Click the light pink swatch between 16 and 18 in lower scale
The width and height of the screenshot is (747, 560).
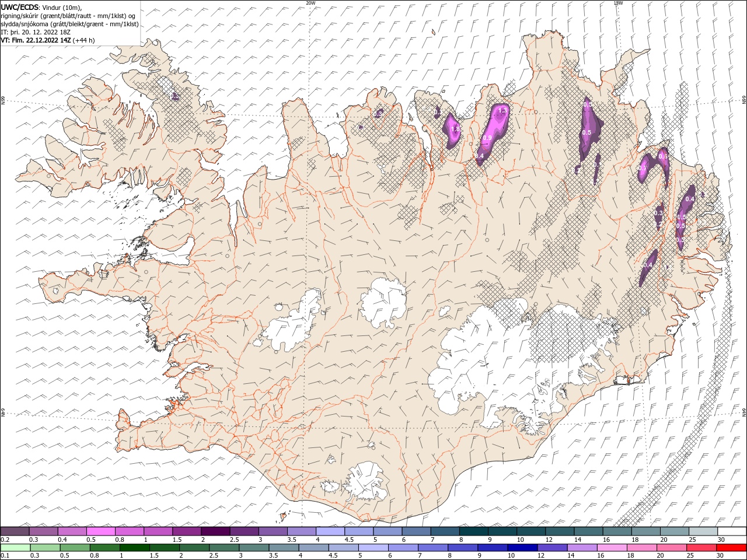pos(612,548)
